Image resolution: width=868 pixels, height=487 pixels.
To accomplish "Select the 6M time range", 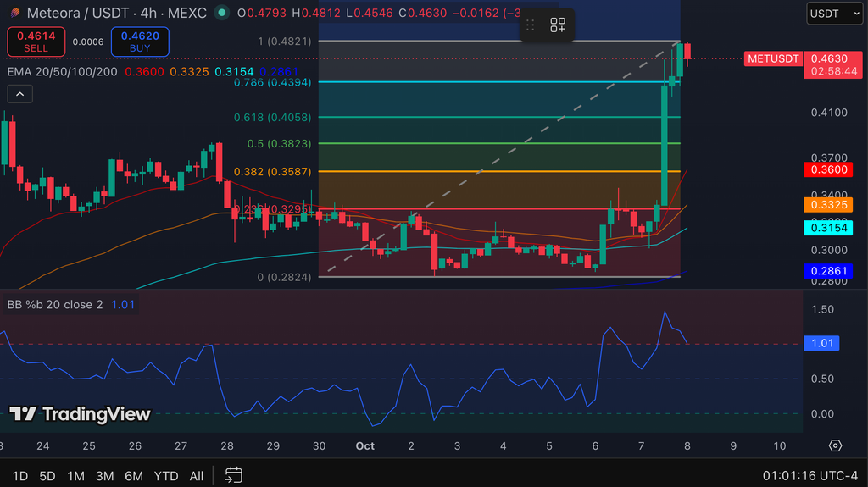I will coord(134,476).
